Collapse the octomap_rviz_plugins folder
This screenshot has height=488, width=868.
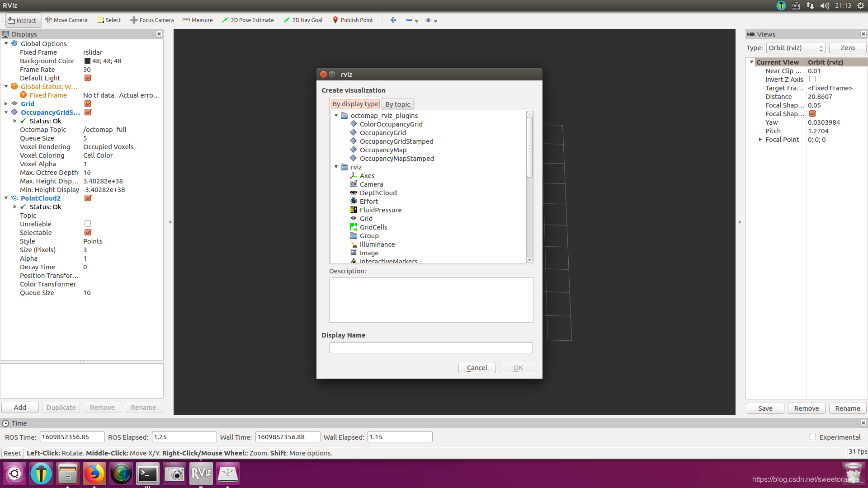click(336, 116)
